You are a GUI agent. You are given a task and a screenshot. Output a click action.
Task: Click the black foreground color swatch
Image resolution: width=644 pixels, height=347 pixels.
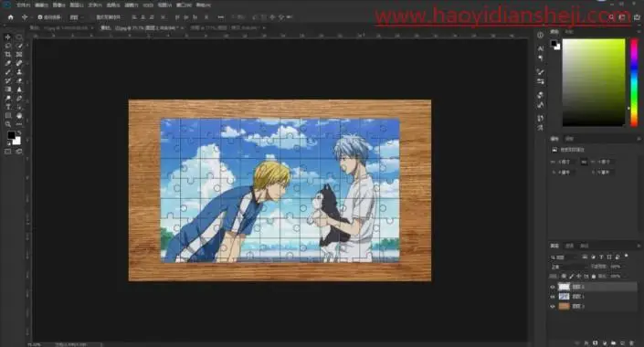coord(11,135)
